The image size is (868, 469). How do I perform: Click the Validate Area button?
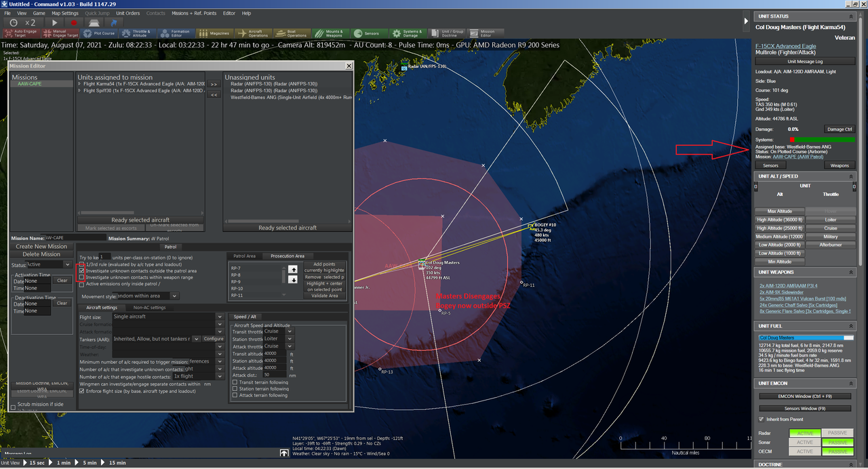coord(323,295)
